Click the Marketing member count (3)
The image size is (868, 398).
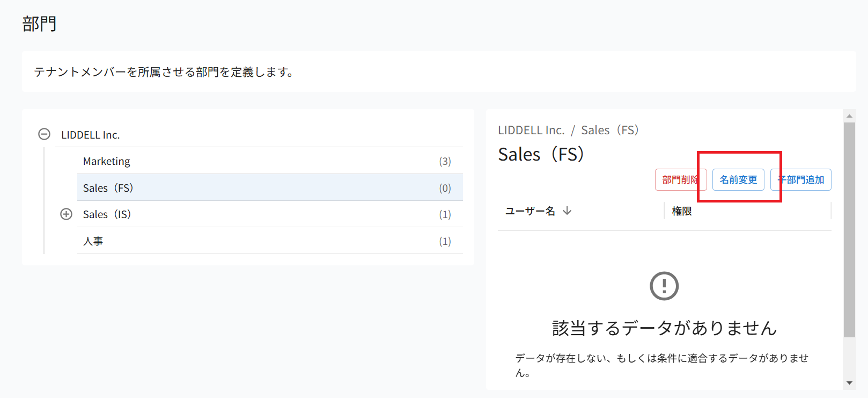pyautogui.click(x=445, y=161)
